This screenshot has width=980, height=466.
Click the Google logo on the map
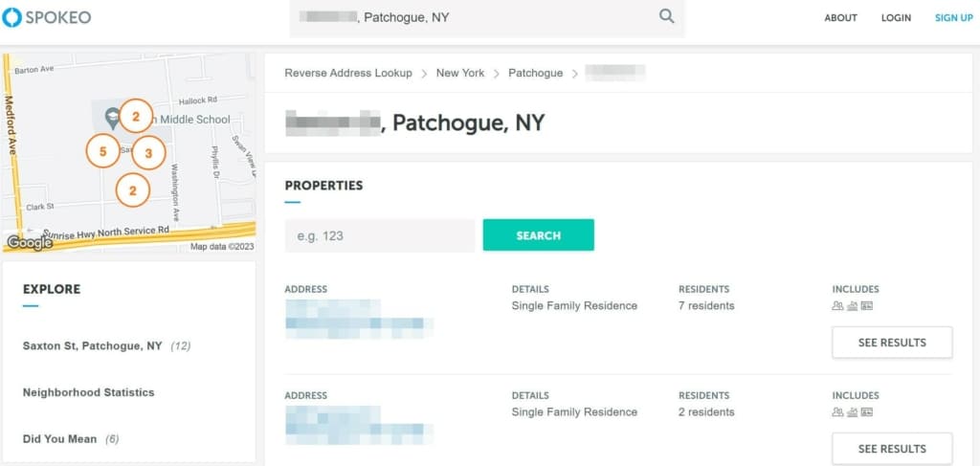coord(30,242)
